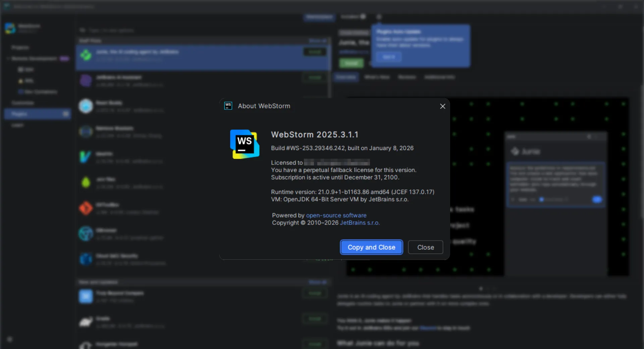Click "Subscription is active until December 31, 2100"
This screenshot has height=349, width=644.
pyautogui.click(x=335, y=178)
